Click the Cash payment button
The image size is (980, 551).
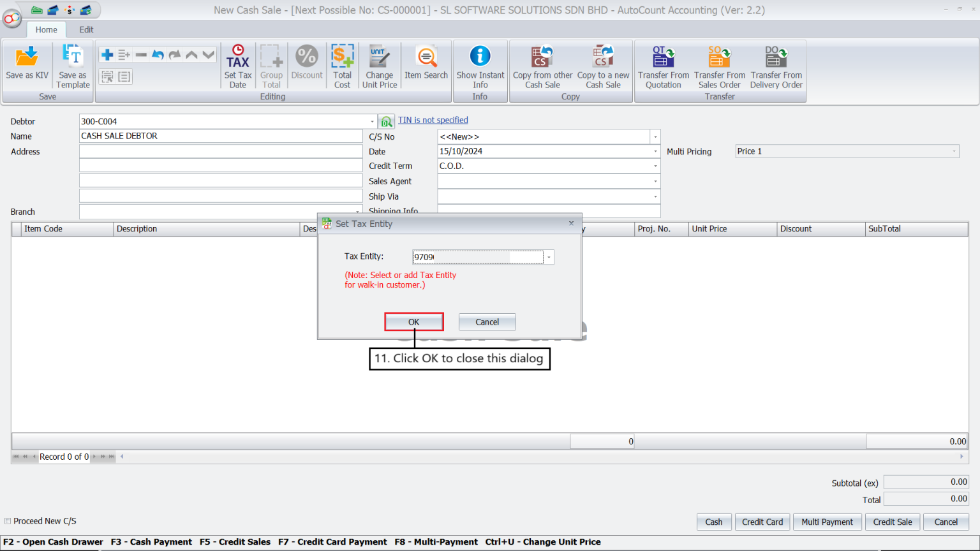(x=714, y=522)
